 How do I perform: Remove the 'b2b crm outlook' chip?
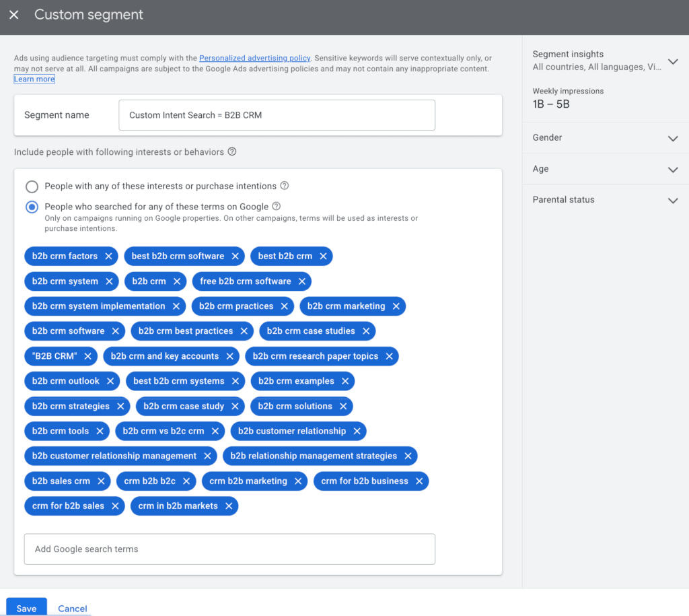(110, 381)
